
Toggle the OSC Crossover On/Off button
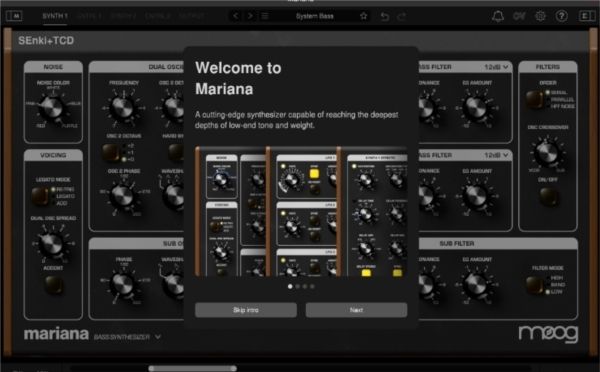548,196
